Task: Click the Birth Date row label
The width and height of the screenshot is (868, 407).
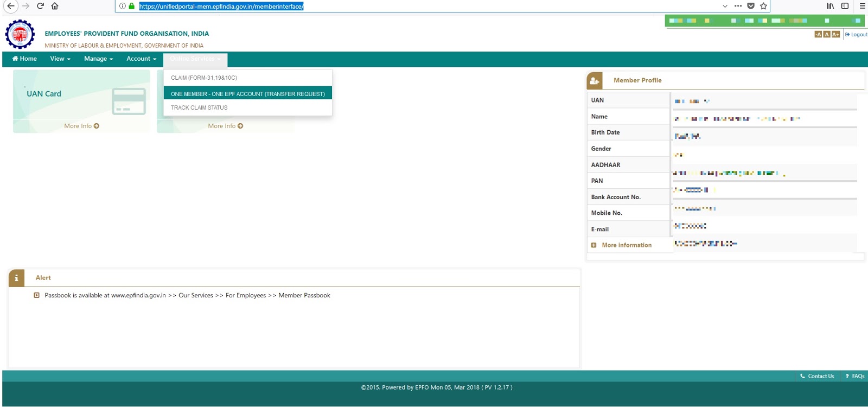Action: click(605, 132)
